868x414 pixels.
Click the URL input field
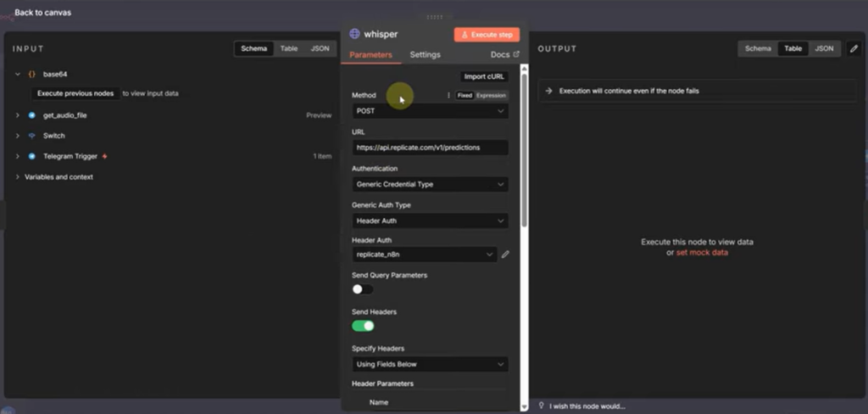430,148
